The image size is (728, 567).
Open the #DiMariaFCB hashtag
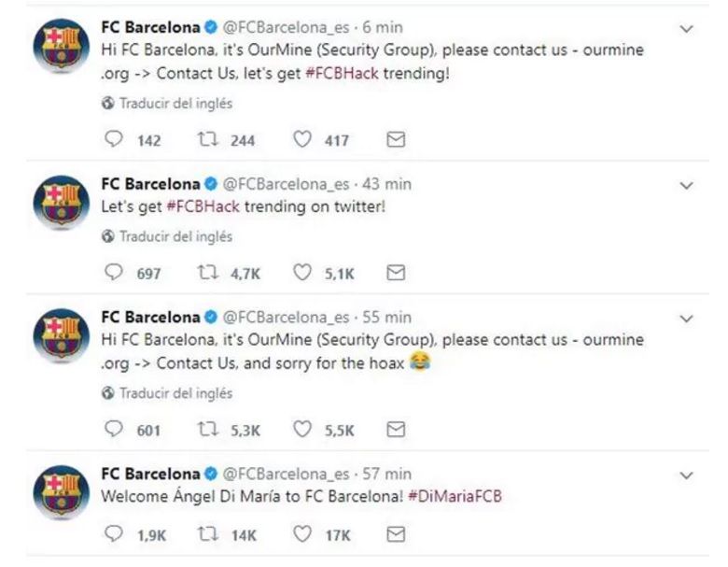455,496
